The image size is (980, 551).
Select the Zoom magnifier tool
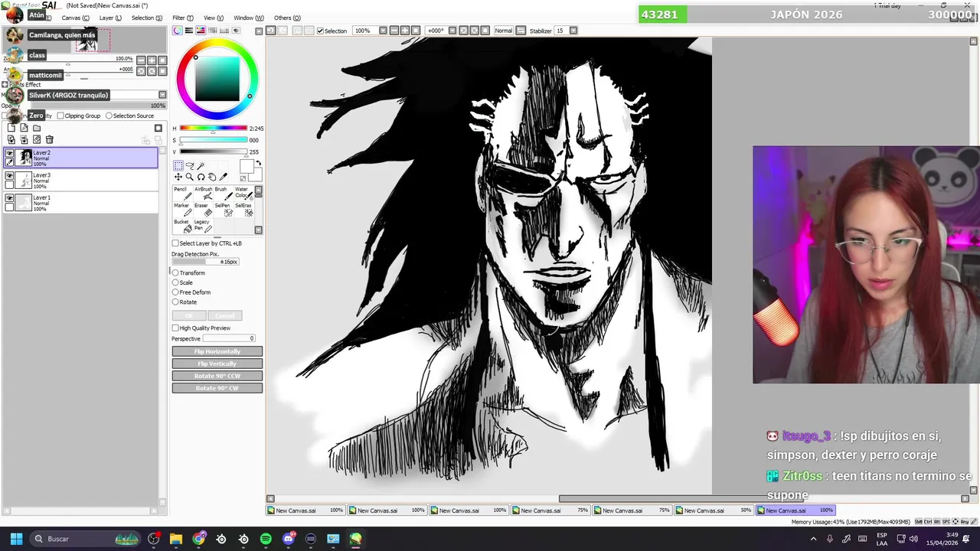pos(190,177)
